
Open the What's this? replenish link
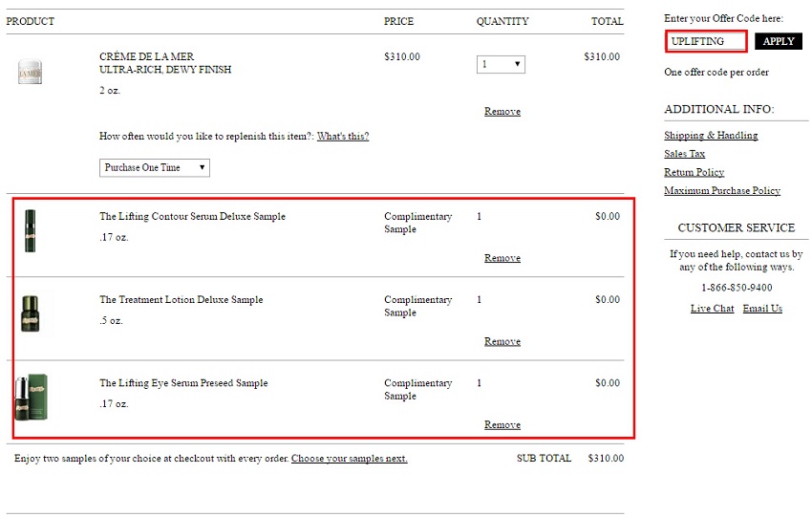point(343,137)
